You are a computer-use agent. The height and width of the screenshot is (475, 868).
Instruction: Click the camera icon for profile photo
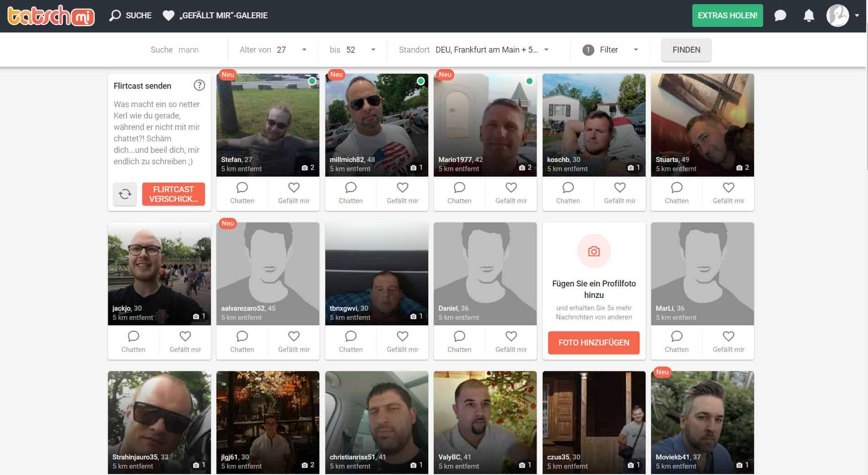(x=594, y=251)
